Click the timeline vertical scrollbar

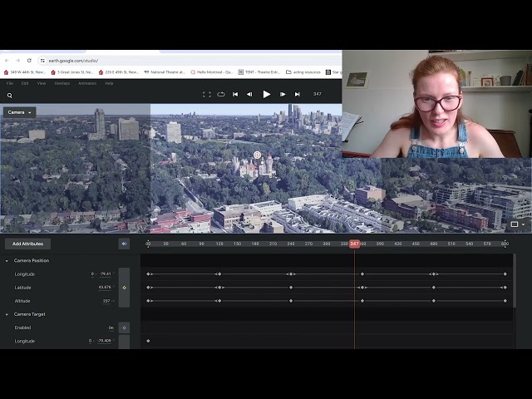[x=515, y=281]
